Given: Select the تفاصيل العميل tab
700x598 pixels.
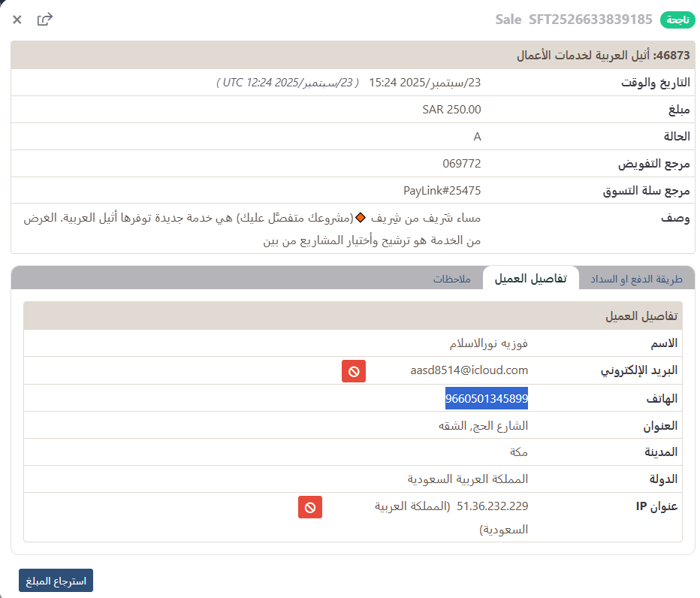Looking at the screenshot, I should pyautogui.click(x=530, y=279).
